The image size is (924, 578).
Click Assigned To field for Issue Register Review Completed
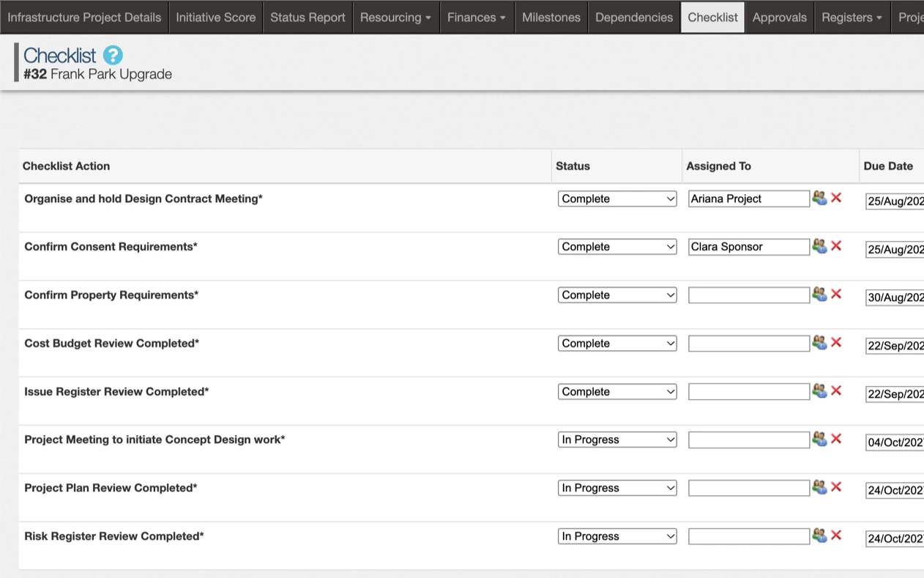pyautogui.click(x=749, y=392)
